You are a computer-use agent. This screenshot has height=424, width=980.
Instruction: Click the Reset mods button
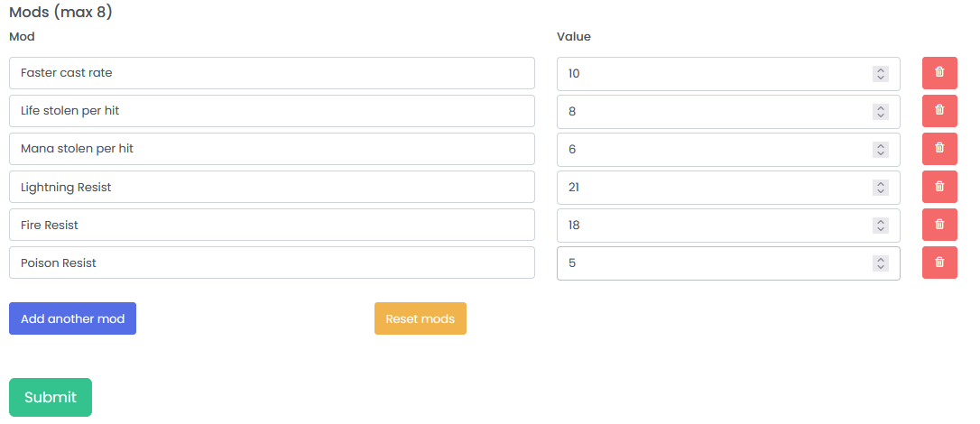pos(420,318)
